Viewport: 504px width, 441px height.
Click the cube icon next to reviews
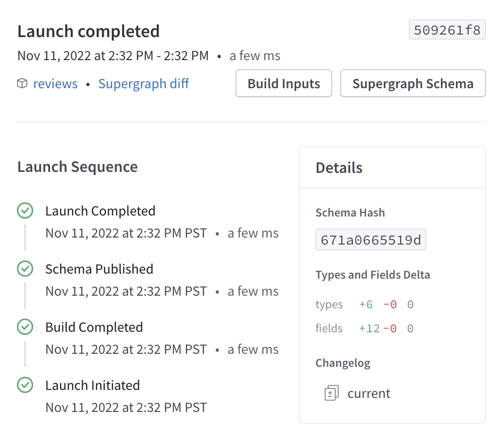22,84
